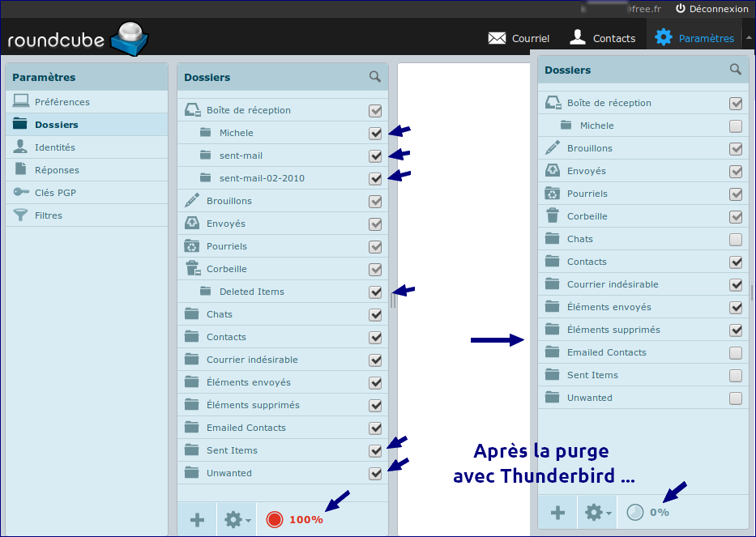The image size is (756, 537).
Task: Open the Filtres settings section
Action: (x=48, y=215)
